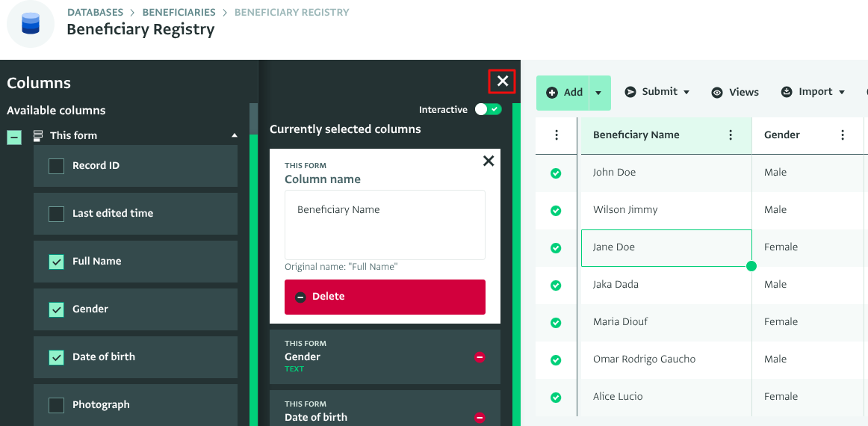Open Beneficiary Name column three-dot menu

click(731, 135)
